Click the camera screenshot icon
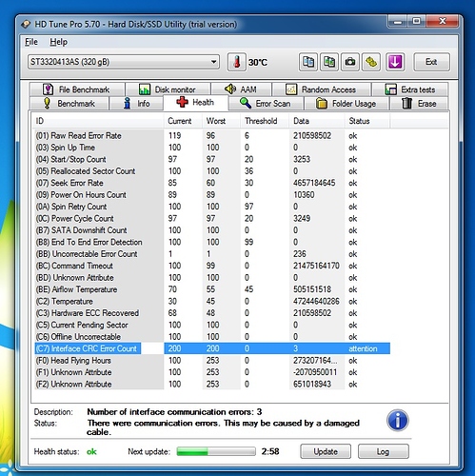The width and height of the screenshot is (475, 476). 350,62
